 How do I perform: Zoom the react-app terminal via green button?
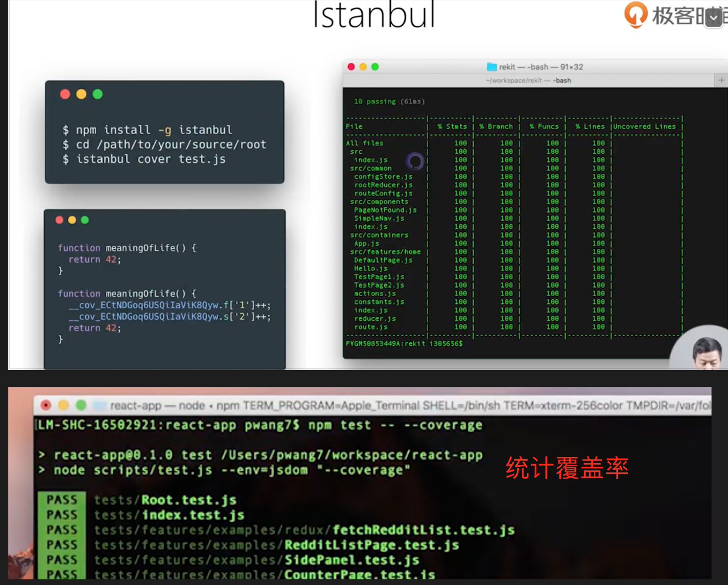[x=81, y=405]
